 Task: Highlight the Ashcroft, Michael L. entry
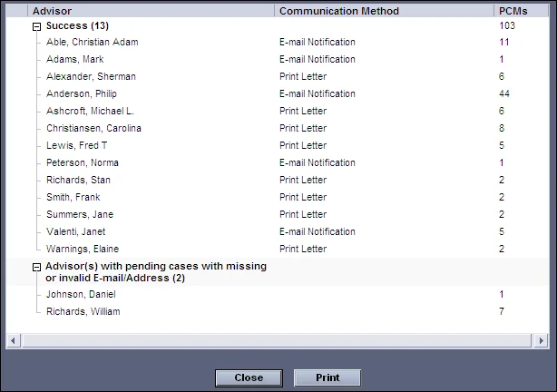[90, 111]
